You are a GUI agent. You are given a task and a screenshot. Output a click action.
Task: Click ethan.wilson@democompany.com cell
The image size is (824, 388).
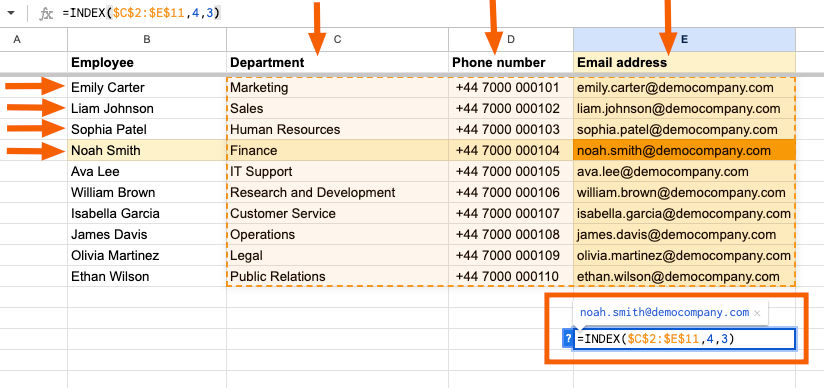(x=684, y=277)
